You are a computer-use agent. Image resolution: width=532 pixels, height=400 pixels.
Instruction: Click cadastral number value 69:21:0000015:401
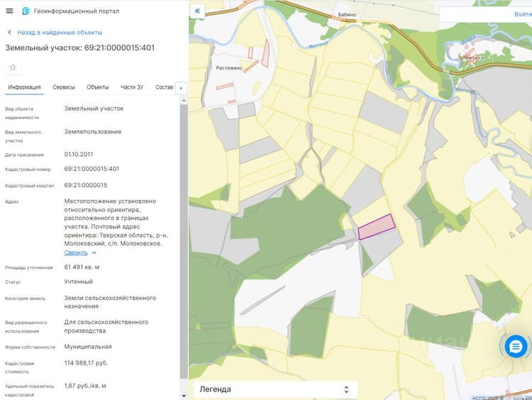[x=92, y=169]
